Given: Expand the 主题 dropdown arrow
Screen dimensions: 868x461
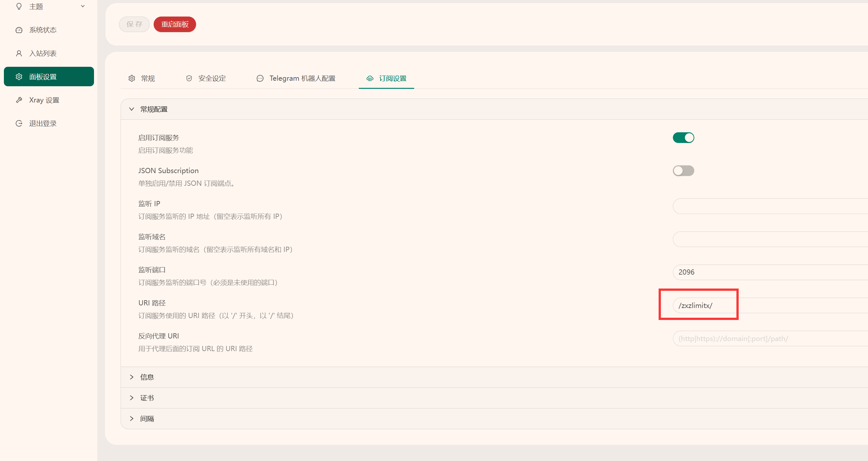Looking at the screenshot, I should click(83, 6).
